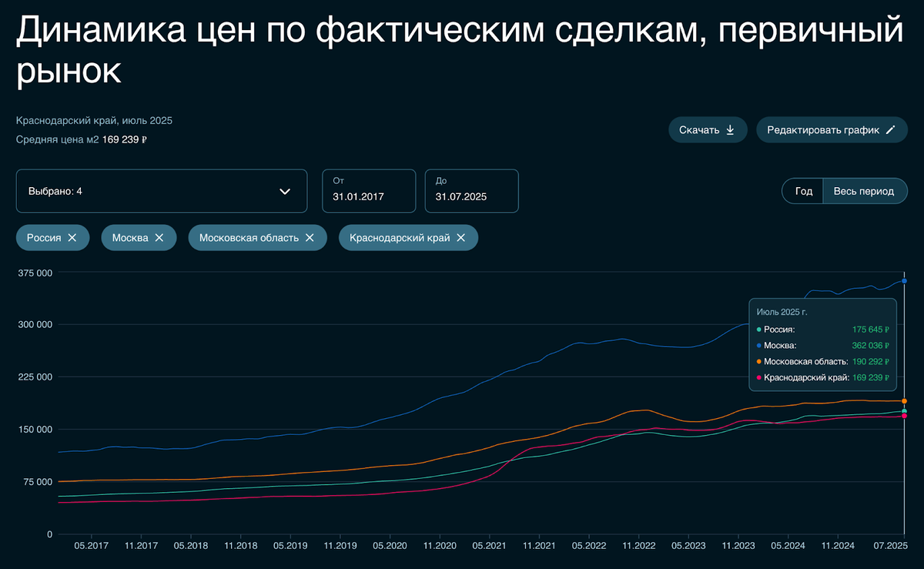Remove Московская область chip via X icon
The height and width of the screenshot is (569, 924).
click(x=310, y=238)
